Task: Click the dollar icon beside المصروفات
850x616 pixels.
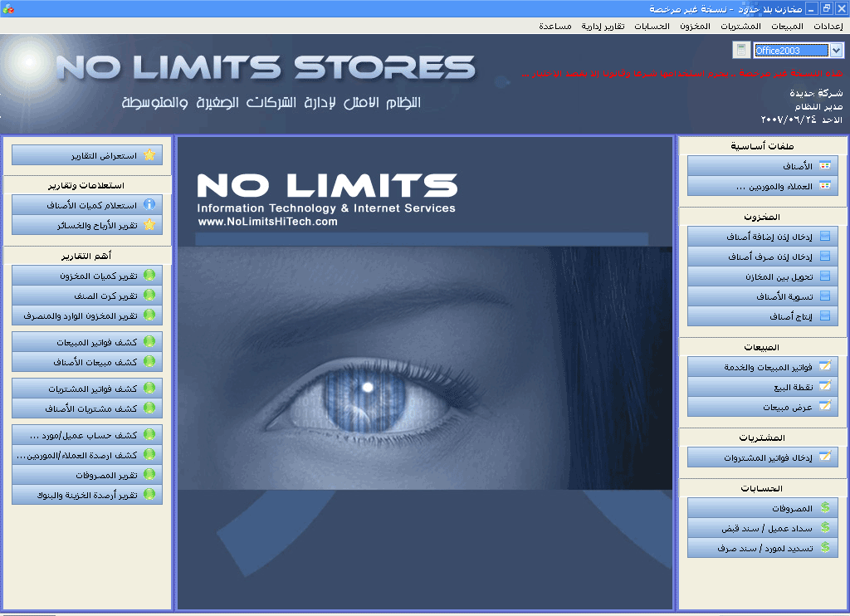Action: [x=825, y=507]
